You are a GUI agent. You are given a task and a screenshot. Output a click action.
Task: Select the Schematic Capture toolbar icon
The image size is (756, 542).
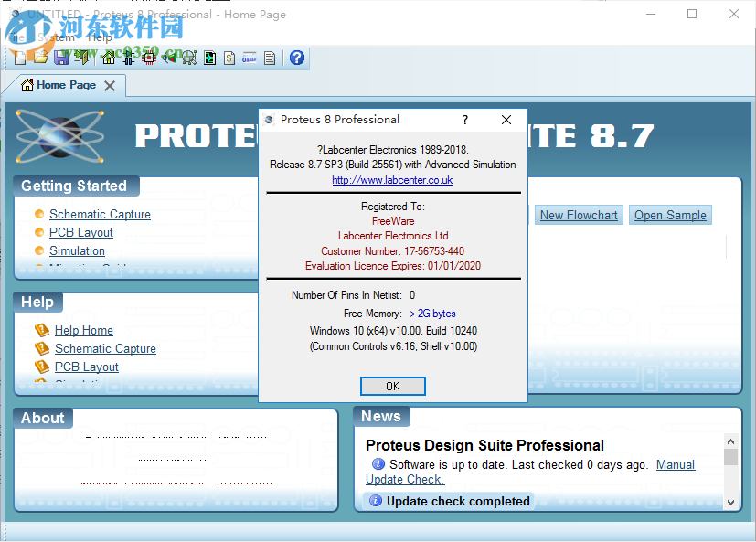tap(128, 58)
